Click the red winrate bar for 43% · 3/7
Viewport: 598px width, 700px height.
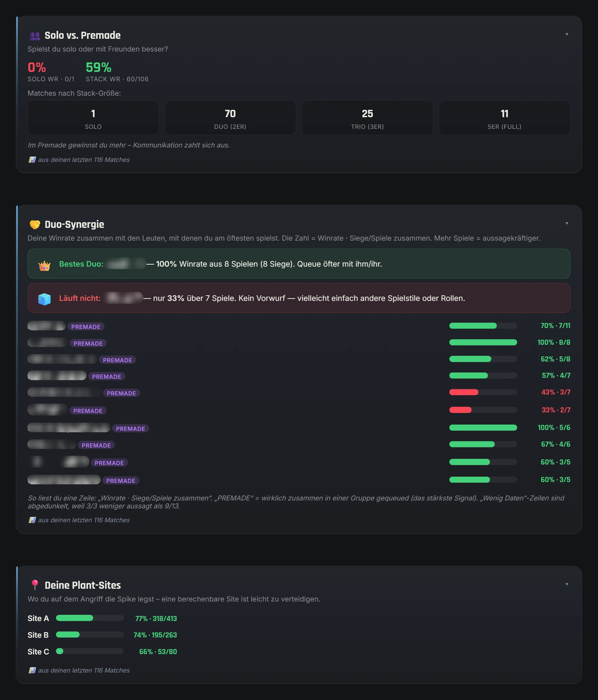483,392
